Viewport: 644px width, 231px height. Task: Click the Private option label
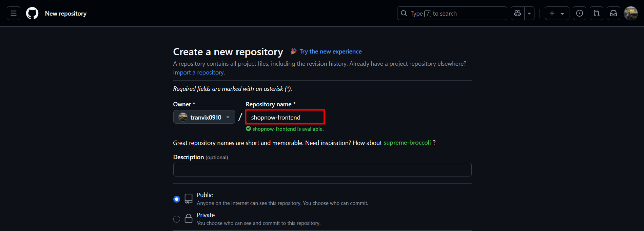pos(206,215)
